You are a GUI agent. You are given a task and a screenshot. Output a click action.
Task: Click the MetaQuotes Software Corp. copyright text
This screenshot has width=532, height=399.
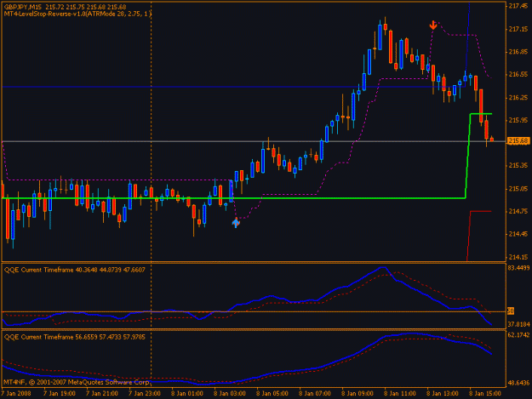pyautogui.click(x=77, y=382)
